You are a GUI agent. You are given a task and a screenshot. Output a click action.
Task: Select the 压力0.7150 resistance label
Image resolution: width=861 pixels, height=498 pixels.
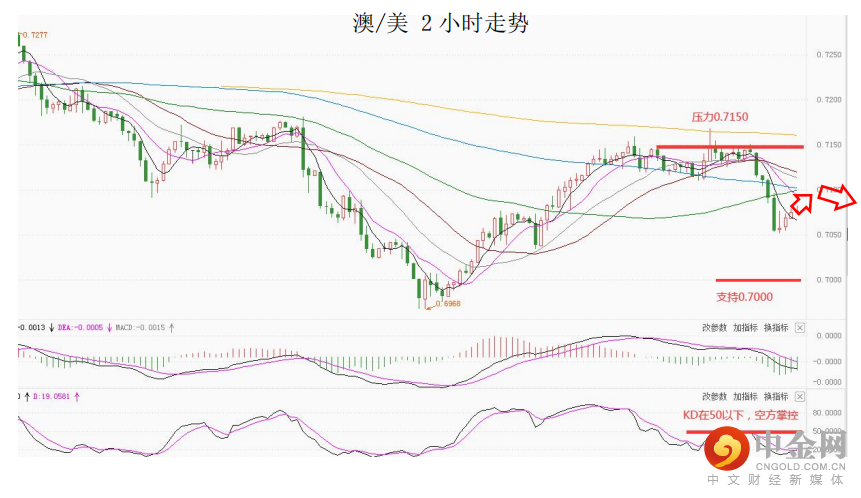720,117
